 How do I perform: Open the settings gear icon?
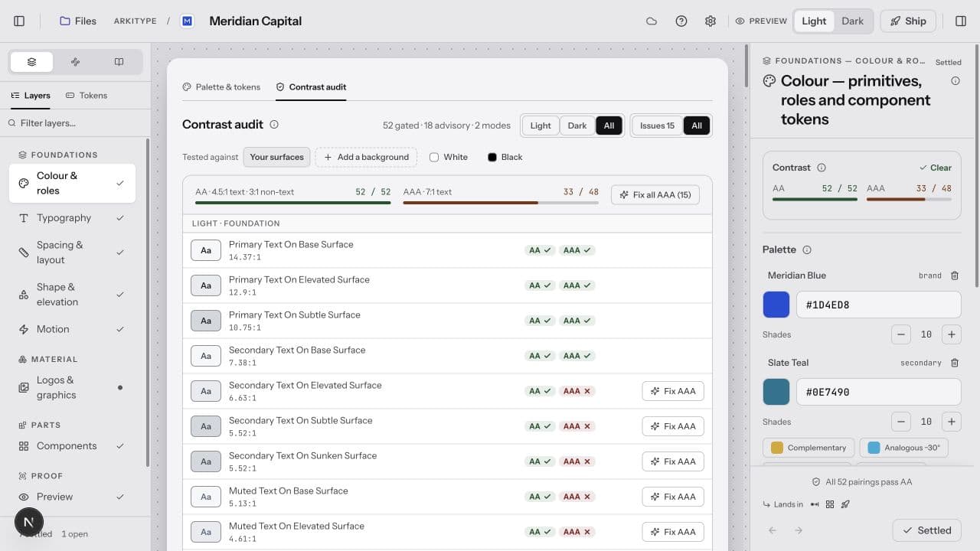pos(710,21)
